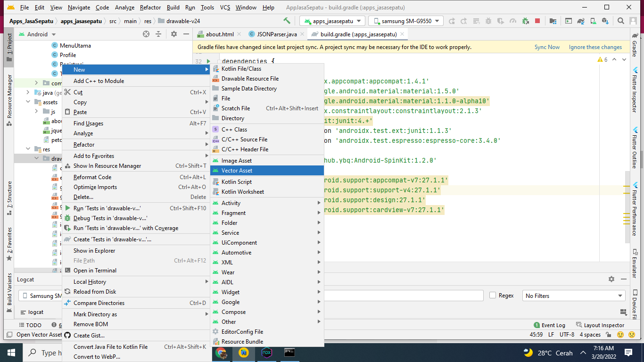Click the warnings indicator in editor corner
This screenshot has width=644, height=362.
click(603, 60)
